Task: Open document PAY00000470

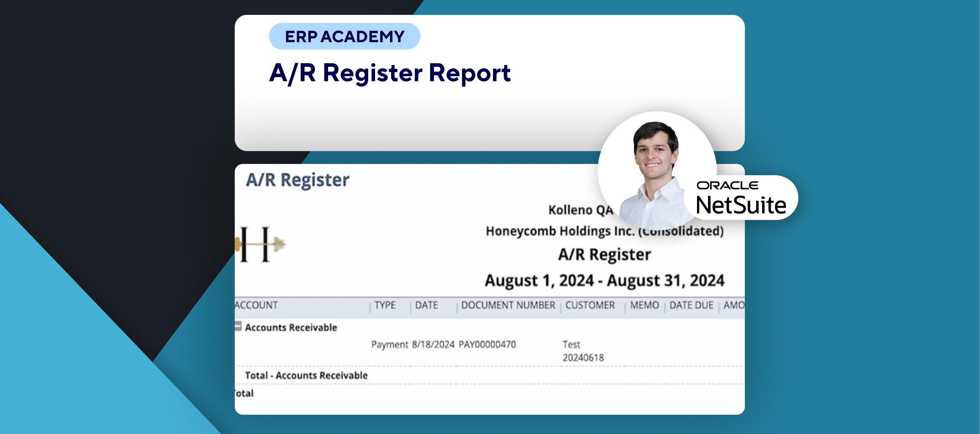Action: pos(487,344)
